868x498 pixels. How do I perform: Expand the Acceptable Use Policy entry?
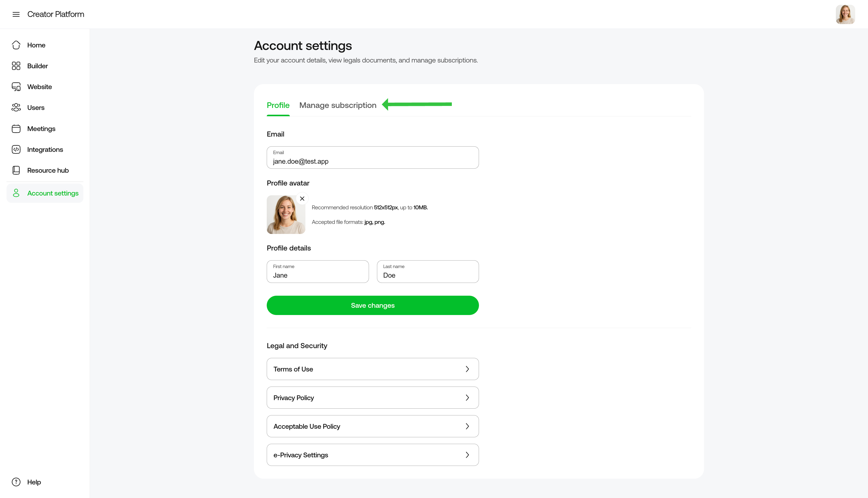coord(467,426)
